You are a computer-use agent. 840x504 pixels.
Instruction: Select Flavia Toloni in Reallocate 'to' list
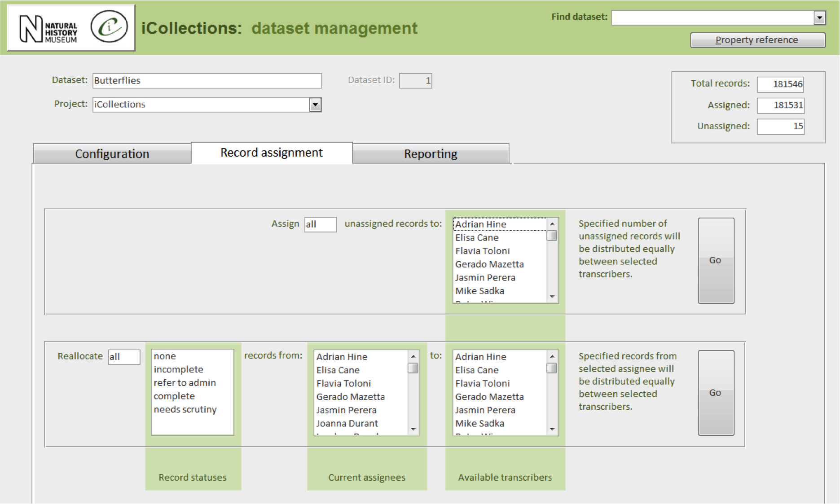coord(500,384)
